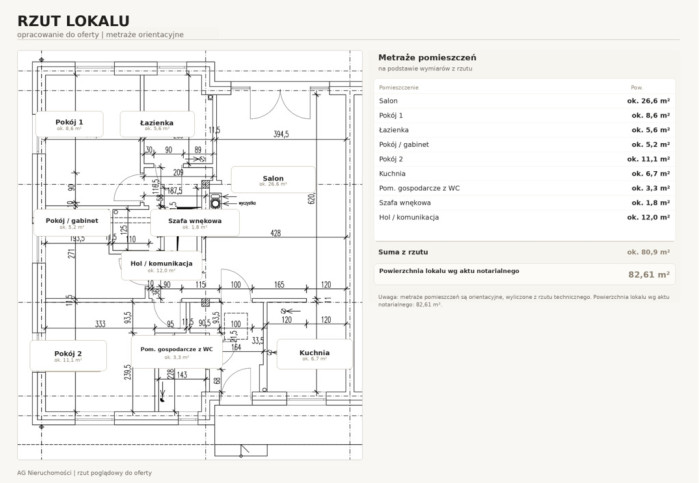The width and height of the screenshot is (700, 483).
Task: Select the Kuchnia row in the table
Action: (x=524, y=174)
